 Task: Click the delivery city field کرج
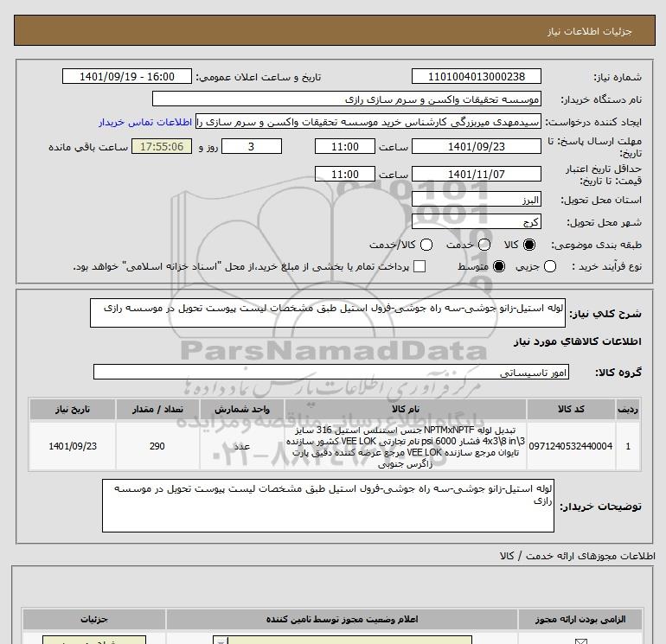click(x=476, y=221)
